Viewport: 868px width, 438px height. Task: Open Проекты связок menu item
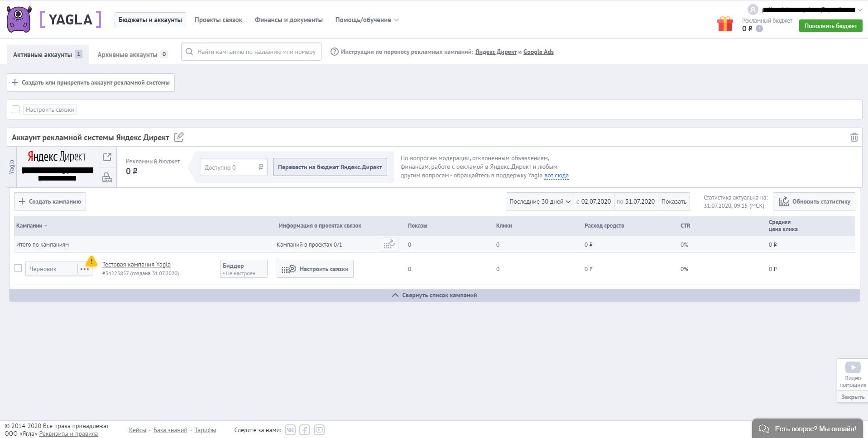218,20
